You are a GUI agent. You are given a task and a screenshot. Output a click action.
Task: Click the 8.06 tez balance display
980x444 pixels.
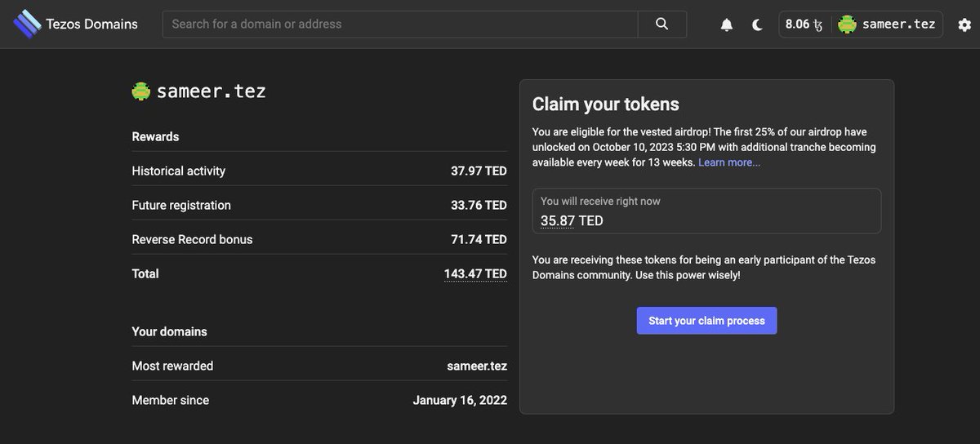(804, 24)
